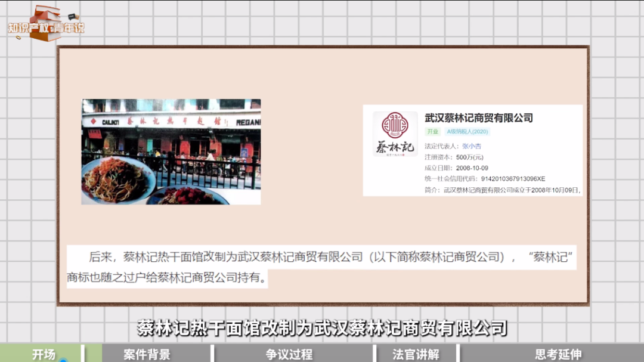Screen dimensions: 644x362
Task: Click the A级纳税人(2020) badge
Action: point(467,132)
